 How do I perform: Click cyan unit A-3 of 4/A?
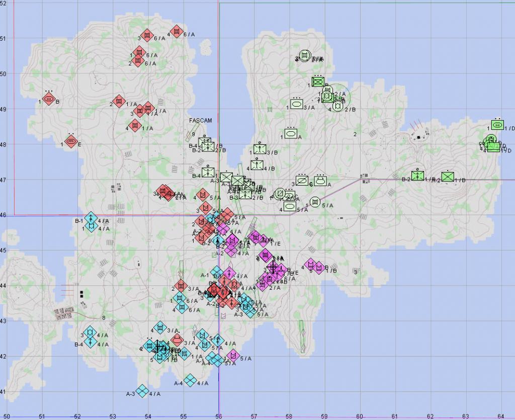(142, 390)
